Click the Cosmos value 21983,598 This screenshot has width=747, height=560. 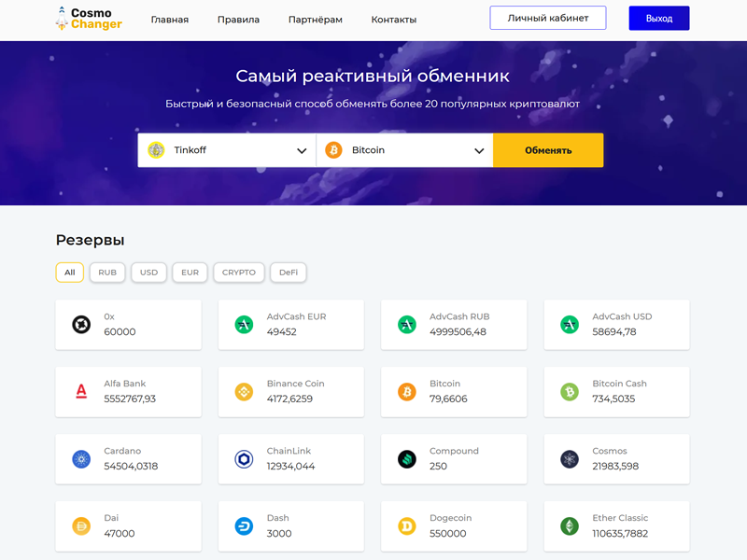(x=615, y=466)
